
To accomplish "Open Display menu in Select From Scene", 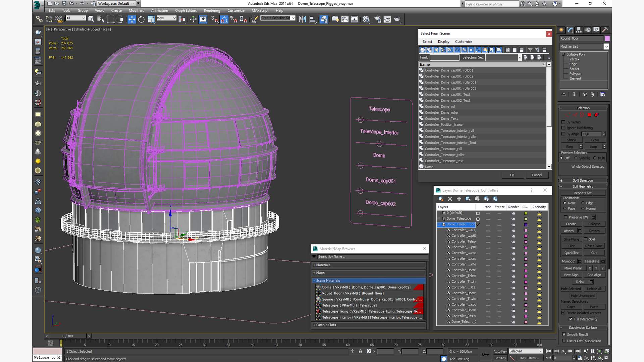I will click(x=443, y=42).
